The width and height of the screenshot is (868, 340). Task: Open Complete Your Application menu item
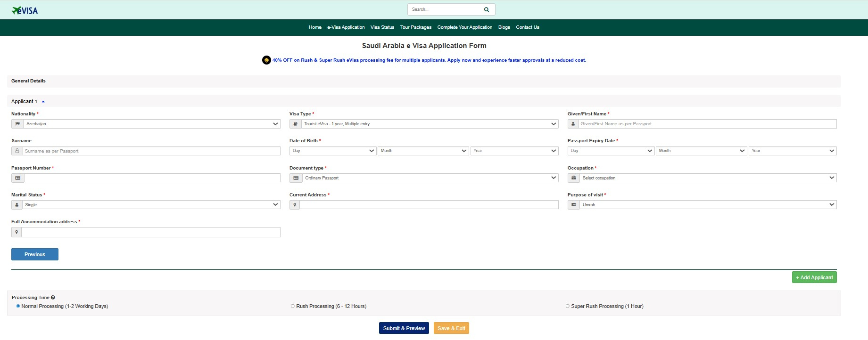(465, 27)
